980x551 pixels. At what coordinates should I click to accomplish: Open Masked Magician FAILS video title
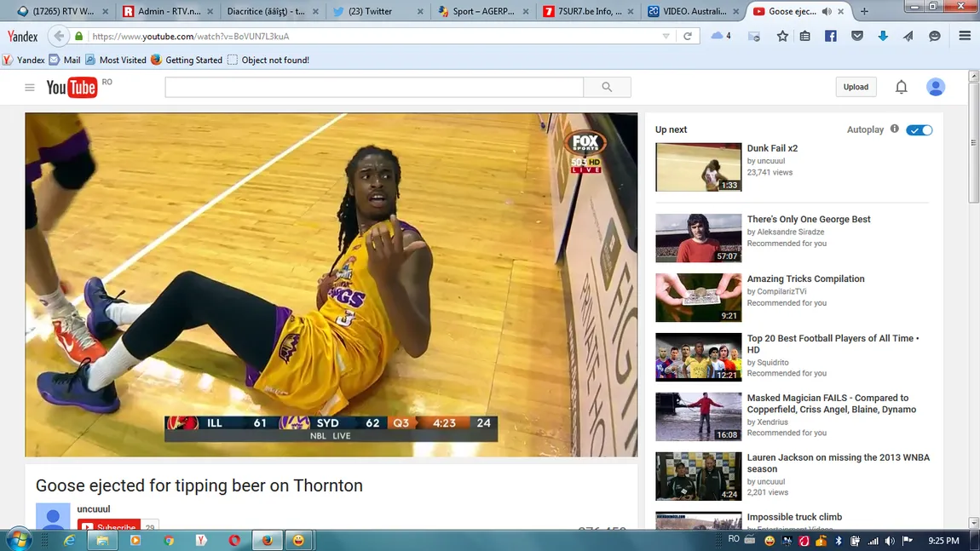(x=831, y=404)
